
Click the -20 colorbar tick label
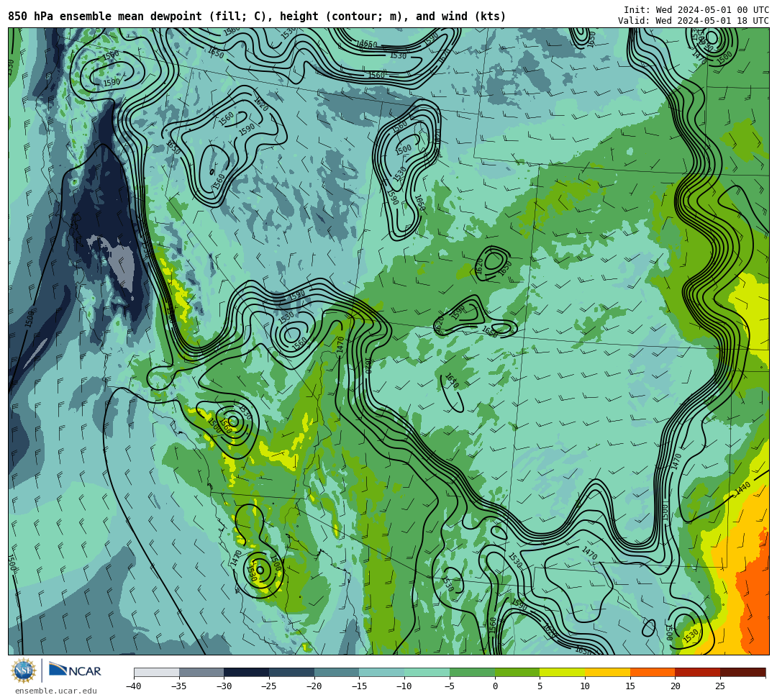point(314,686)
